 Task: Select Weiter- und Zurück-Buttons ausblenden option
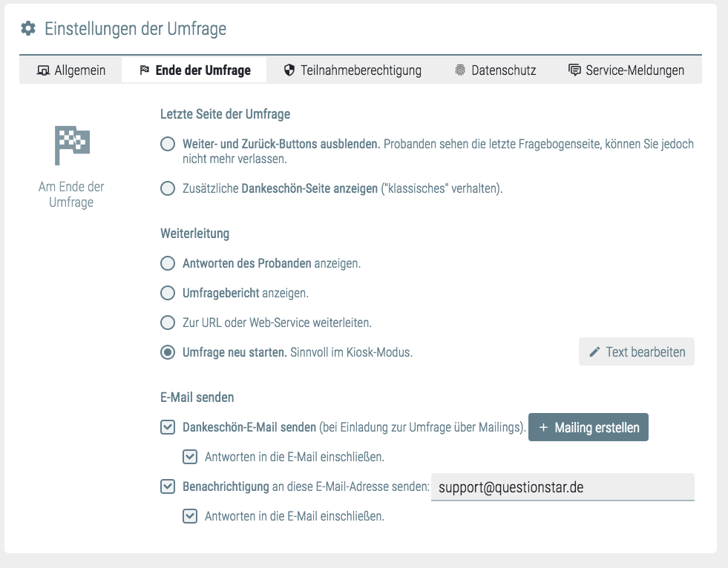coord(168,145)
